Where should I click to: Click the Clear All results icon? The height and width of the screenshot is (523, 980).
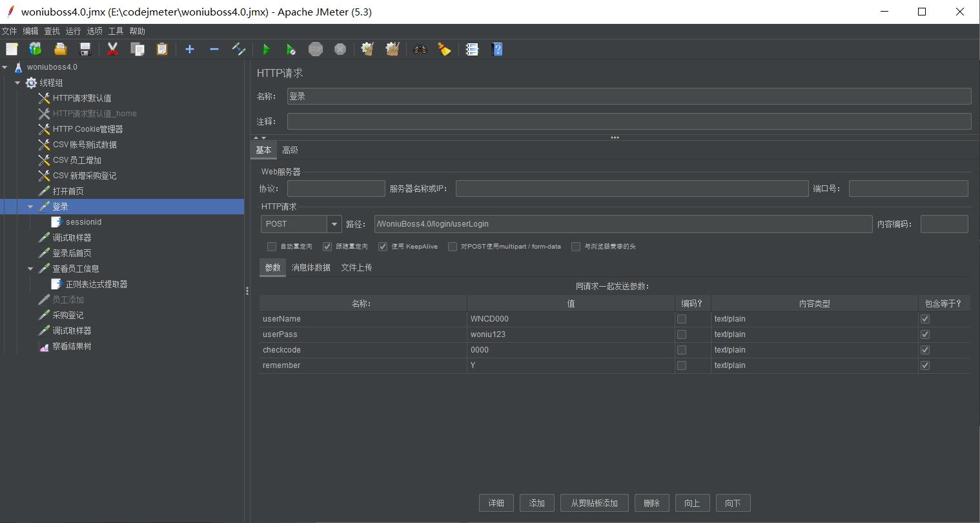(x=392, y=49)
